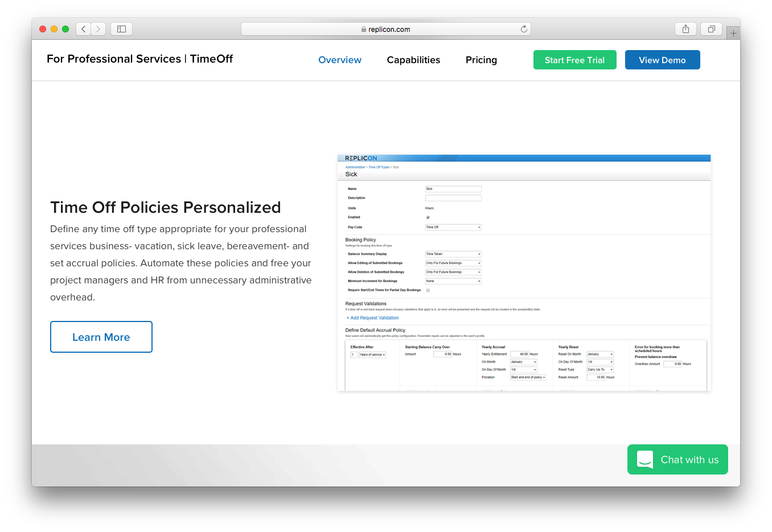
Task: Close the Safari window
Action: (43, 29)
